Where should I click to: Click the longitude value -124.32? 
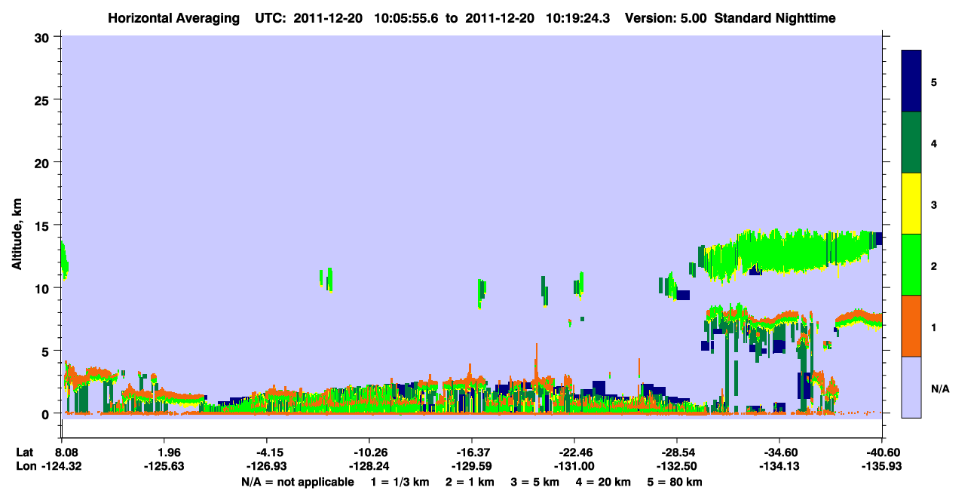coord(62,467)
